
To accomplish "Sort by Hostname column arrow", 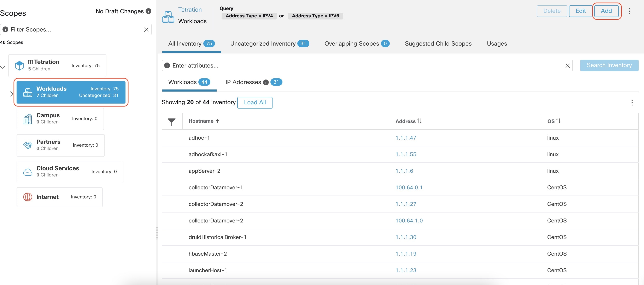I will point(217,121).
